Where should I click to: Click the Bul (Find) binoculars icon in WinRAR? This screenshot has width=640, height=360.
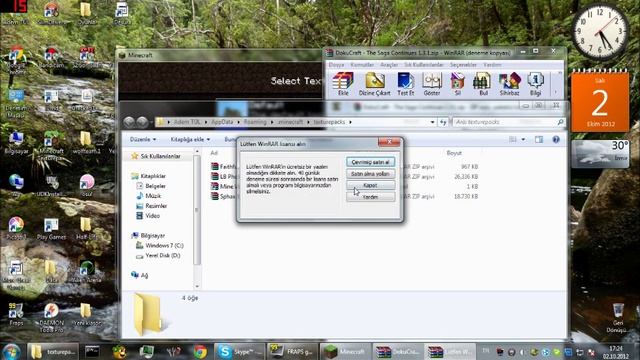tap(483, 84)
